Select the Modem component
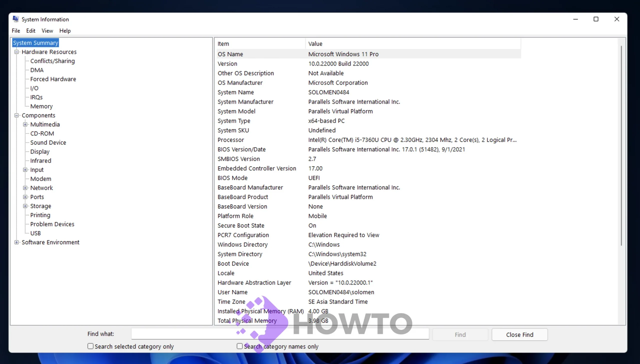This screenshot has width=640, height=364. tap(41, 179)
